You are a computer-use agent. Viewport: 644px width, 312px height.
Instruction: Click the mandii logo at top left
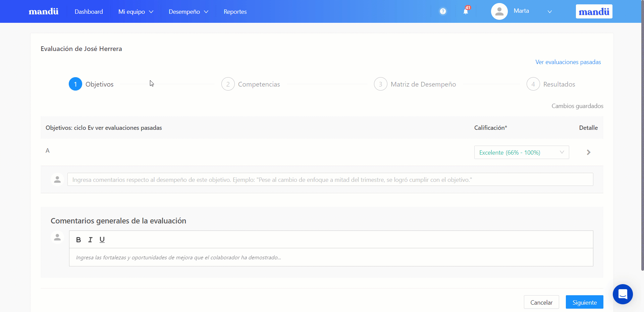point(43,11)
